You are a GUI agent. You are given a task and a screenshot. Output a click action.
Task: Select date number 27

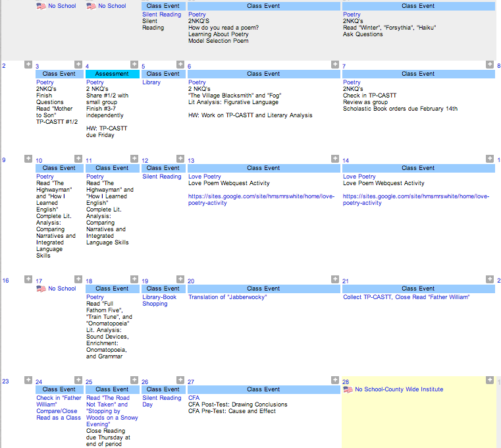(x=191, y=382)
